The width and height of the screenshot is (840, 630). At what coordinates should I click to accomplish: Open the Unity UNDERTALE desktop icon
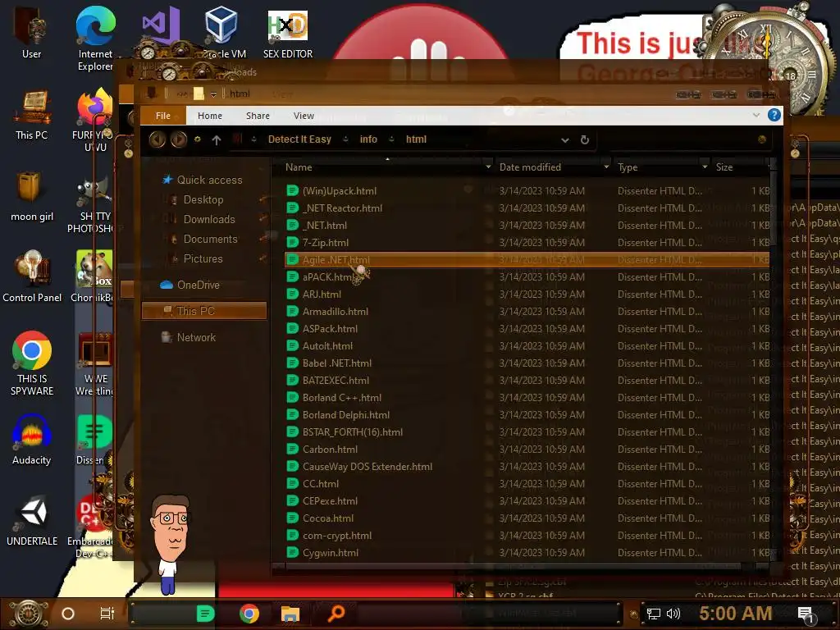pos(32,521)
